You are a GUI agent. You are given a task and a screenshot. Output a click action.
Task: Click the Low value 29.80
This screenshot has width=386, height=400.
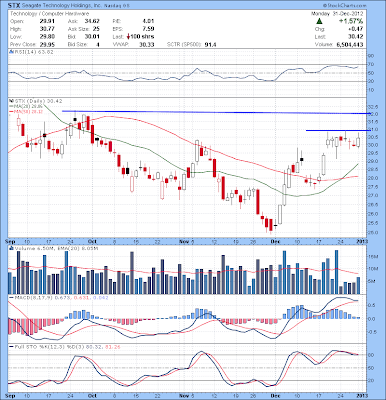pos(48,36)
